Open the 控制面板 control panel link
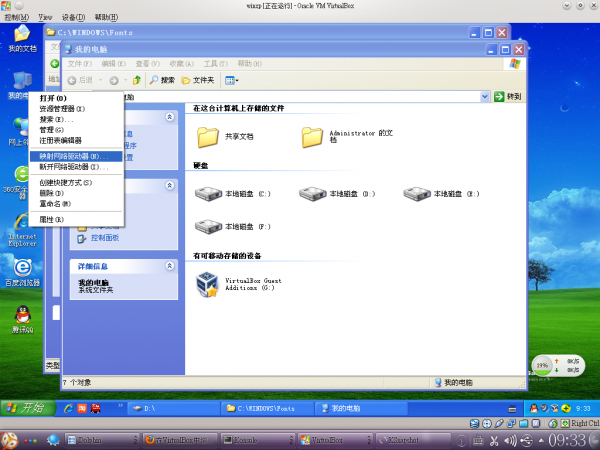This screenshot has height=450, width=600. (98, 238)
